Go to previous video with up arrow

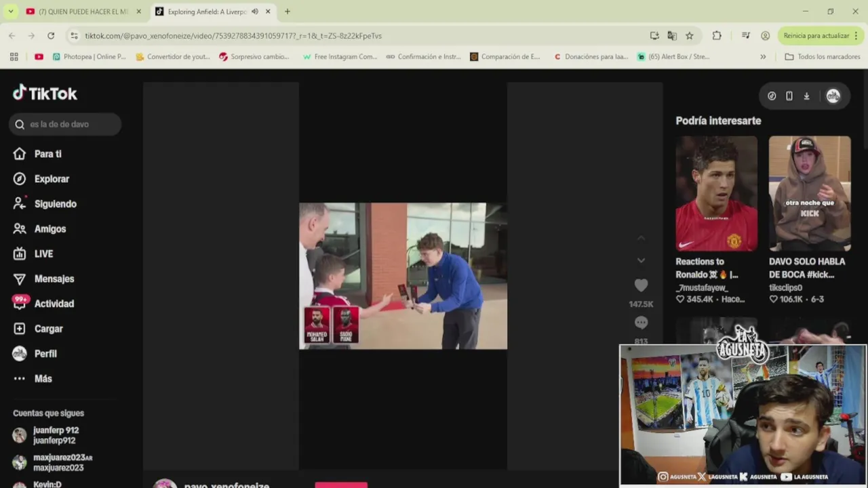(641, 238)
